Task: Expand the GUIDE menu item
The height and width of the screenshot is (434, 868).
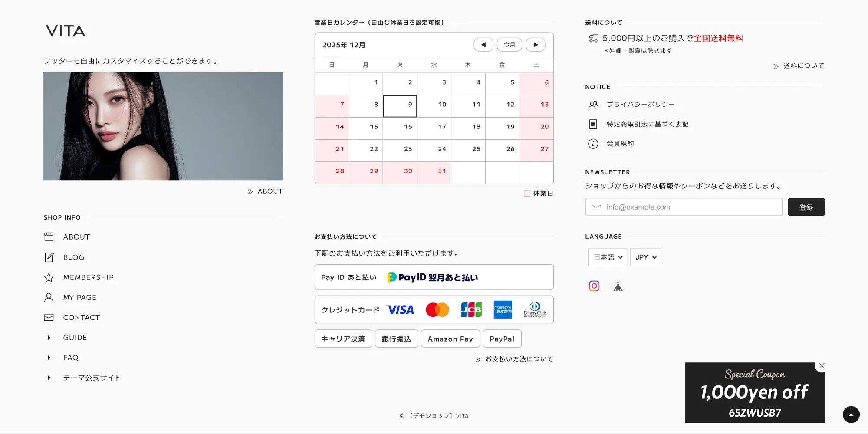Action: (75, 338)
